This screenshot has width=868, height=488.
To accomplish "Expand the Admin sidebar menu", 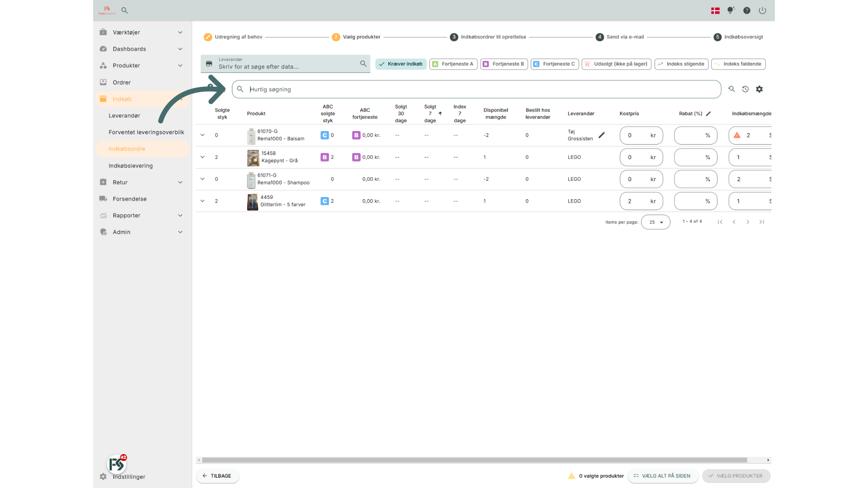I will (x=142, y=232).
